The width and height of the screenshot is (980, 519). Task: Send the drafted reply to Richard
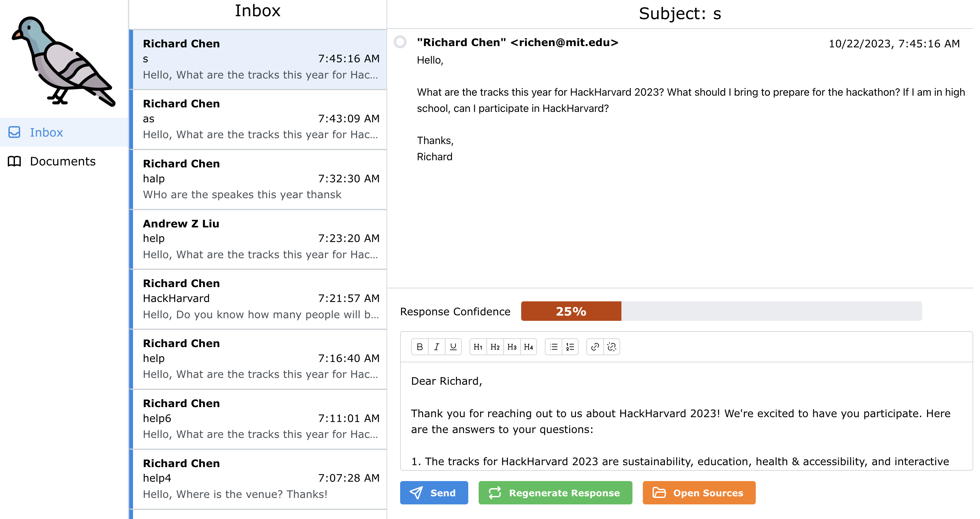pos(434,493)
